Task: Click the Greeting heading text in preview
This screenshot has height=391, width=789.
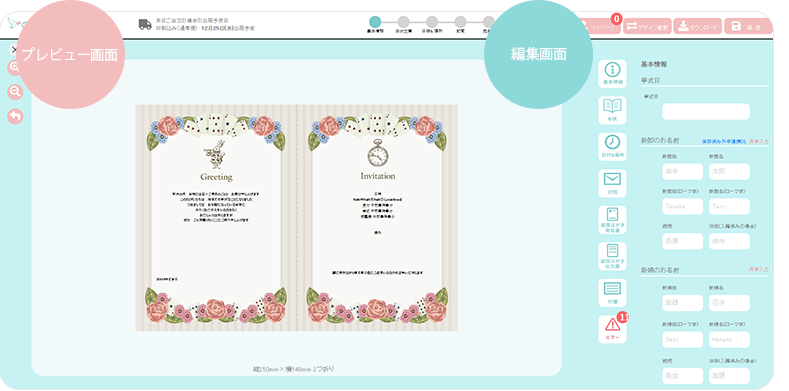Action: [x=216, y=177]
